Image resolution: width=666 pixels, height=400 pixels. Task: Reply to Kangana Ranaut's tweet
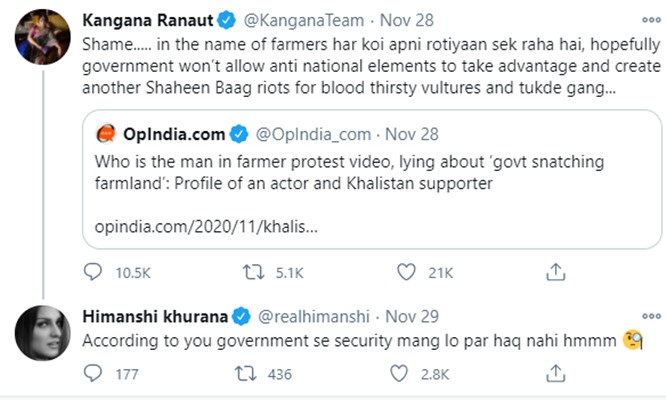(x=92, y=271)
